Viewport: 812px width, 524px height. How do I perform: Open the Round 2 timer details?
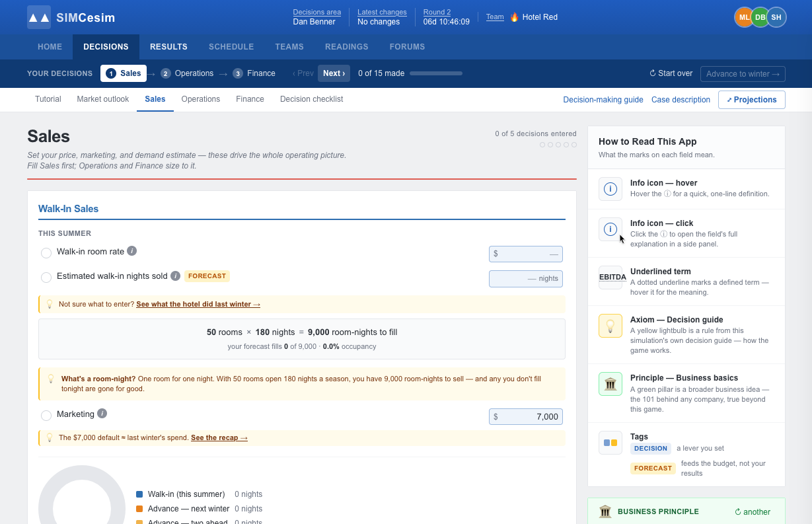click(447, 17)
